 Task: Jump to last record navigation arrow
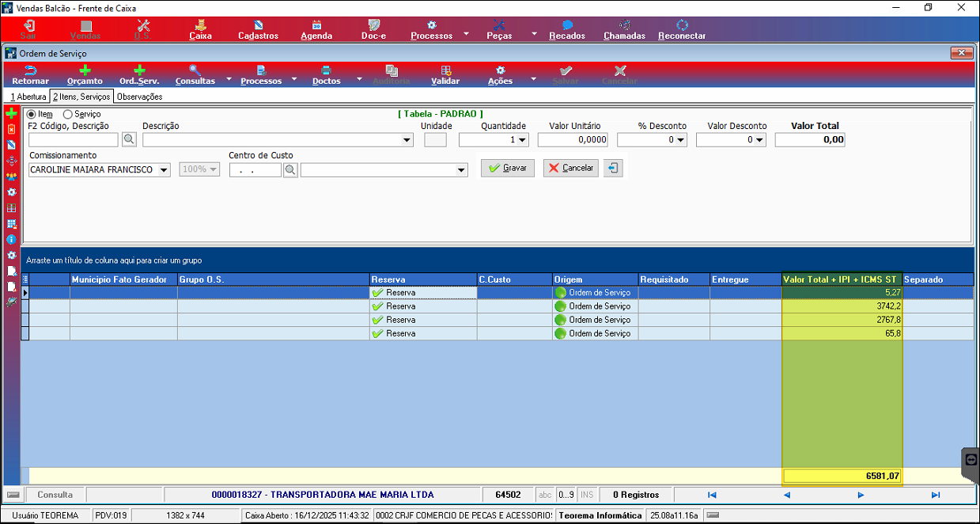935,495
